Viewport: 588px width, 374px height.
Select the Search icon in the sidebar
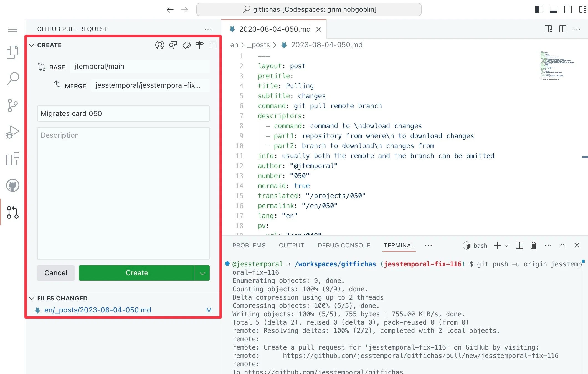click(12, 79)
